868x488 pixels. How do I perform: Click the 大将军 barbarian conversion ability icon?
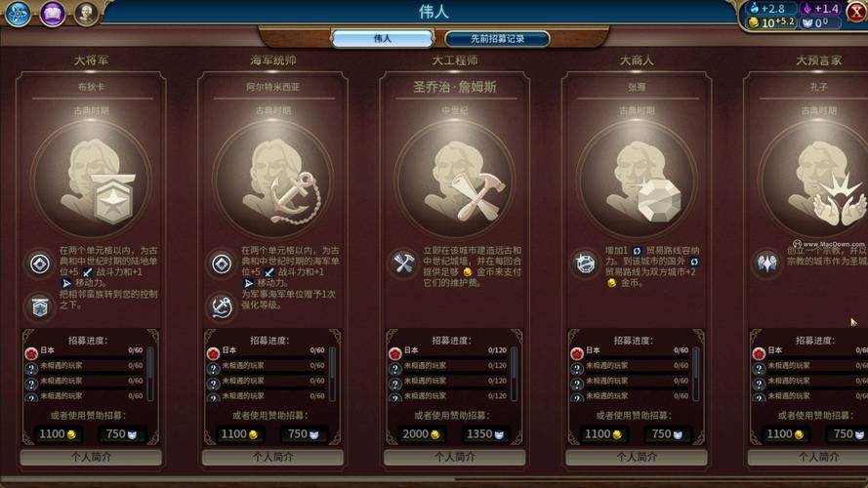(40, 306)
